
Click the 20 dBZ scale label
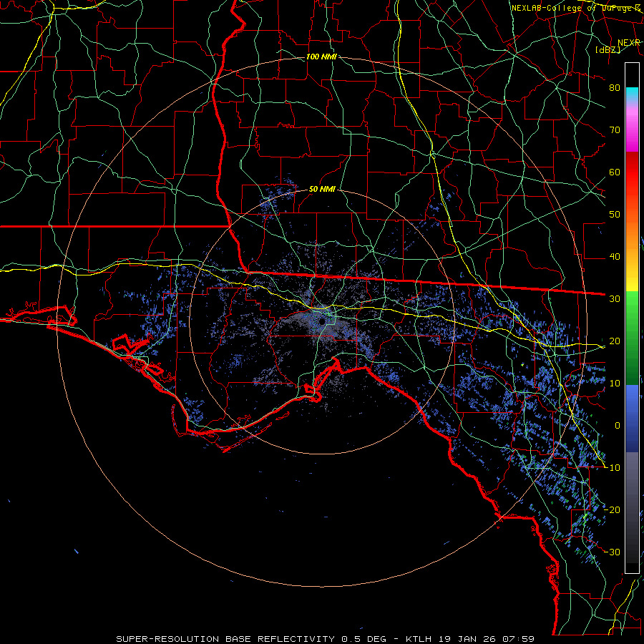615,341
